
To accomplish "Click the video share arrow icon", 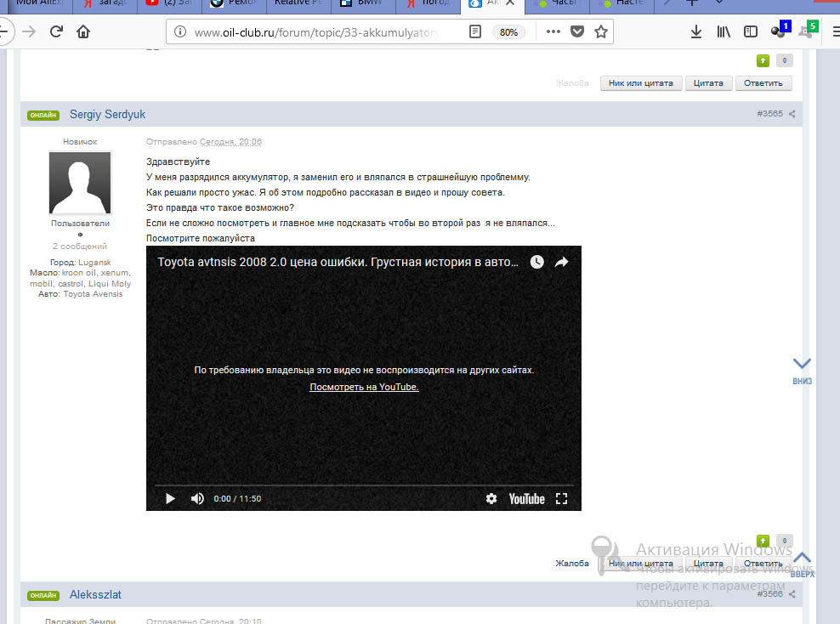I will click(x=561, y=262).
